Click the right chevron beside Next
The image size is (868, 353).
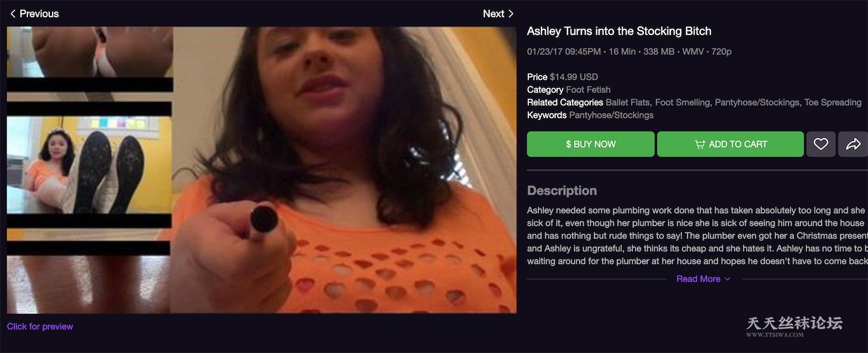point(511,13)
